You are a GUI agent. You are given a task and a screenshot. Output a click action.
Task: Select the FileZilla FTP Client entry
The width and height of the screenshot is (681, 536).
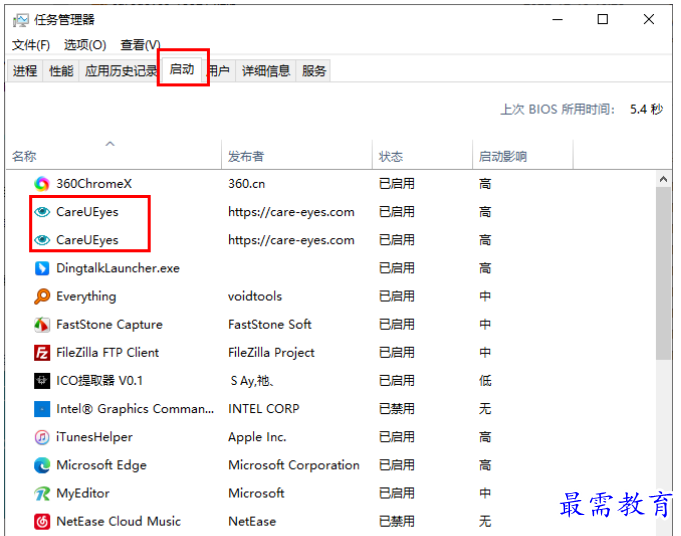108,353
